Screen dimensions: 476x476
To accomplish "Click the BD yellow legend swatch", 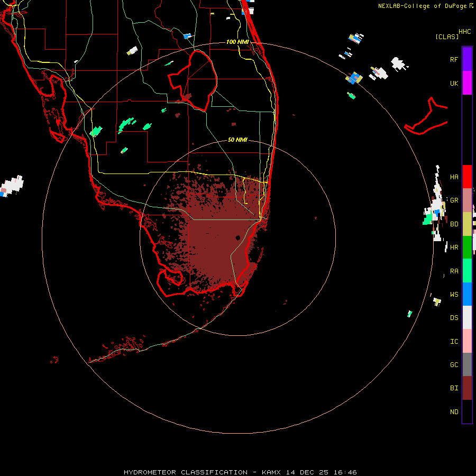I will point(467,224).
